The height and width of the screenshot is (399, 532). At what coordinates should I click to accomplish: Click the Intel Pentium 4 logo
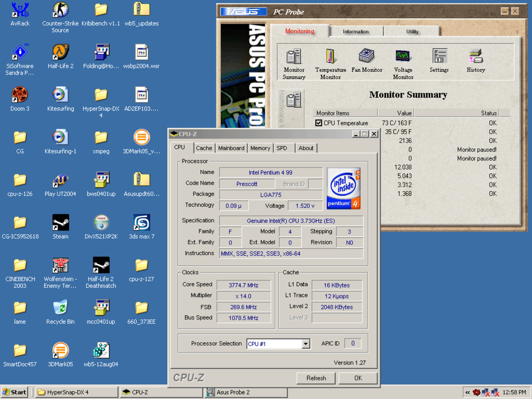click(x=343, y=188)
